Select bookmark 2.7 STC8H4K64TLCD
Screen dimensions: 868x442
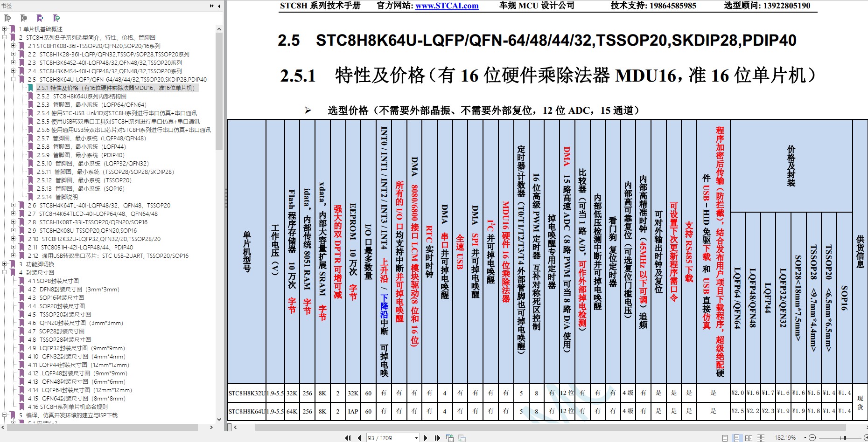(93, 214)
